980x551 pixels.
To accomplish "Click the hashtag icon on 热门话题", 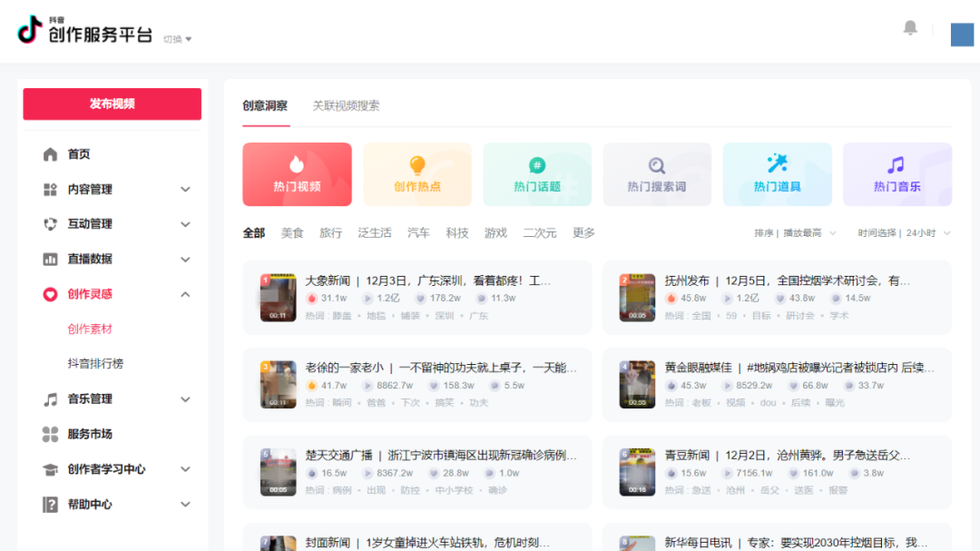I will (x=537, y=165).
